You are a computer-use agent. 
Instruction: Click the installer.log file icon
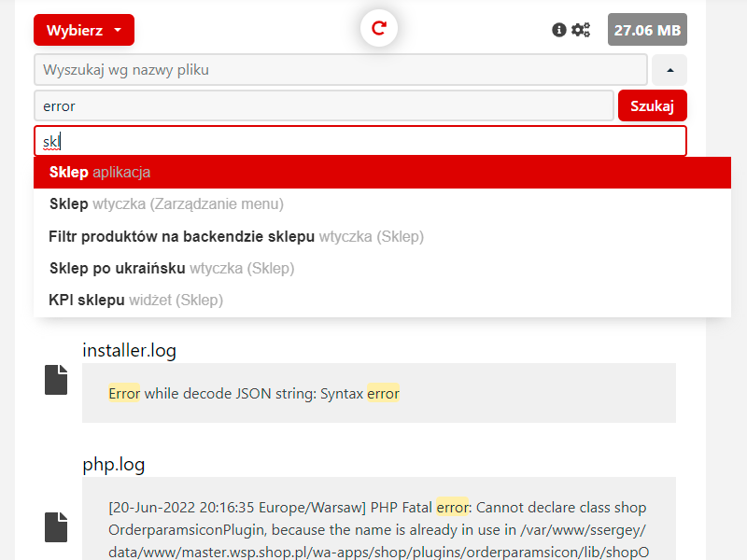coord(56,380)
